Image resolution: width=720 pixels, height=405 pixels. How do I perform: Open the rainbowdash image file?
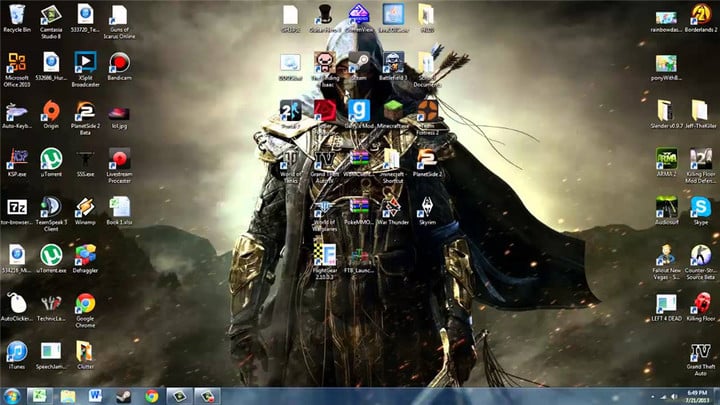pyautogui.click(x=666, y=21)
